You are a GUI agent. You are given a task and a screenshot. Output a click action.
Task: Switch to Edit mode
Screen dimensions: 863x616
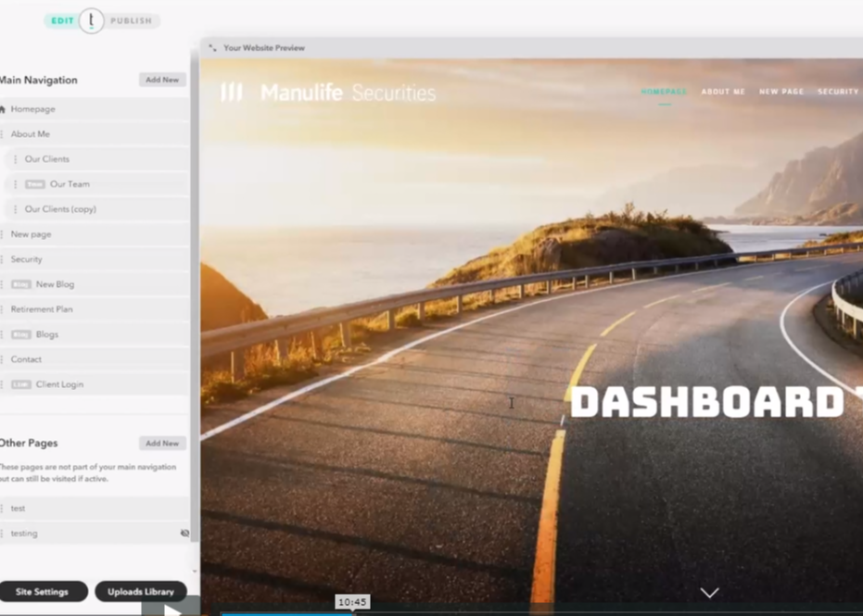point(62,21)
